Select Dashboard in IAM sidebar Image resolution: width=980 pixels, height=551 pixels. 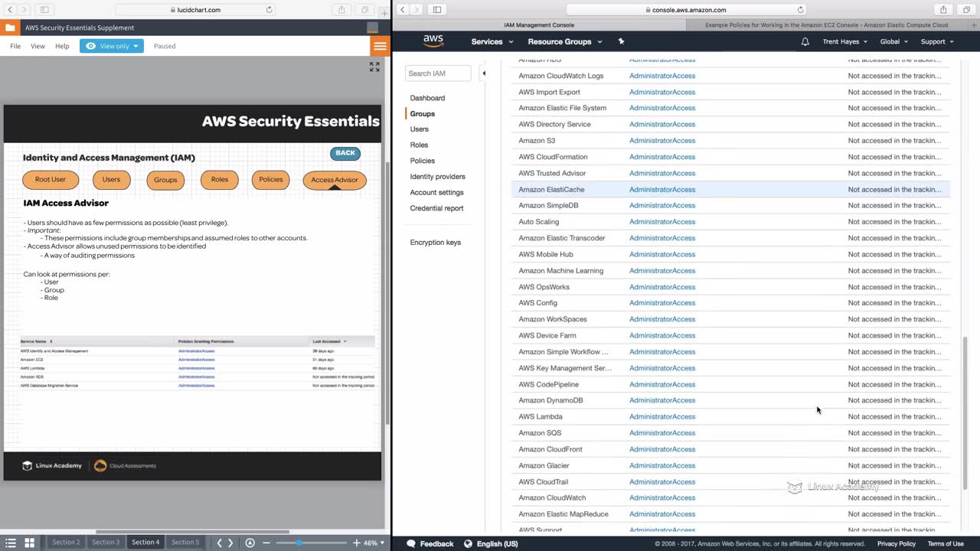click(427, 98)
